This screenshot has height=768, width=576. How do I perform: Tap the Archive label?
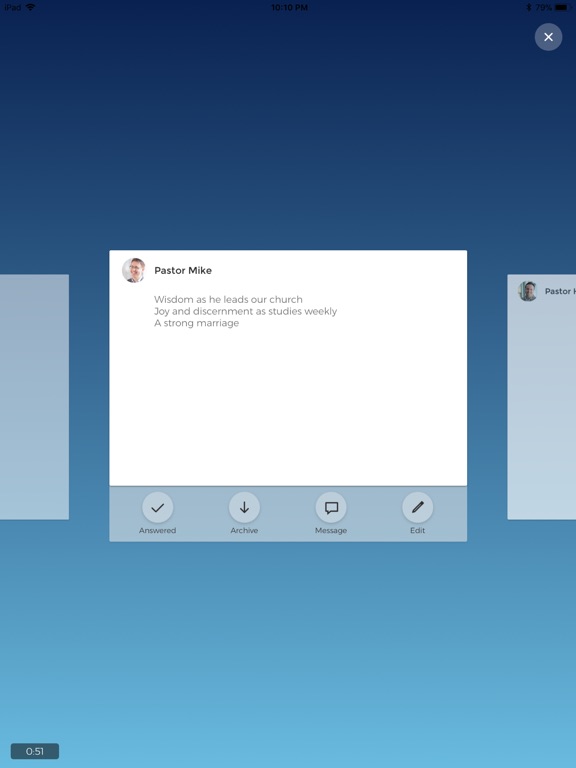point(244,530)
